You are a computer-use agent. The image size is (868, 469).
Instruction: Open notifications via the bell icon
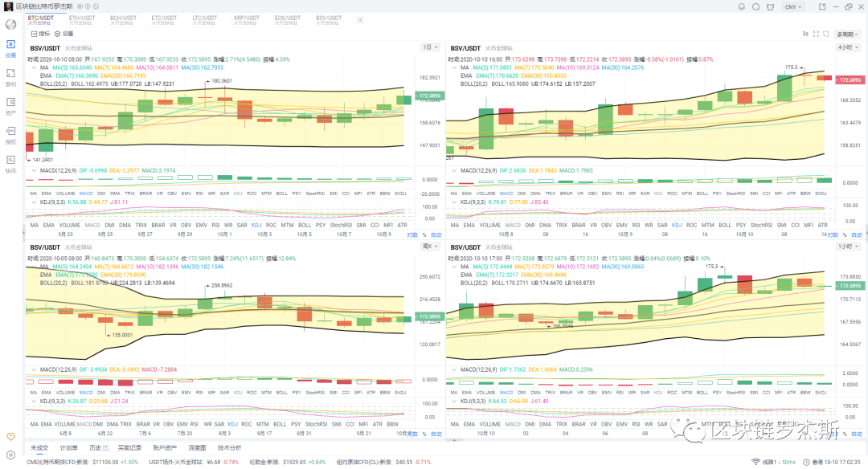pos(741,6)
